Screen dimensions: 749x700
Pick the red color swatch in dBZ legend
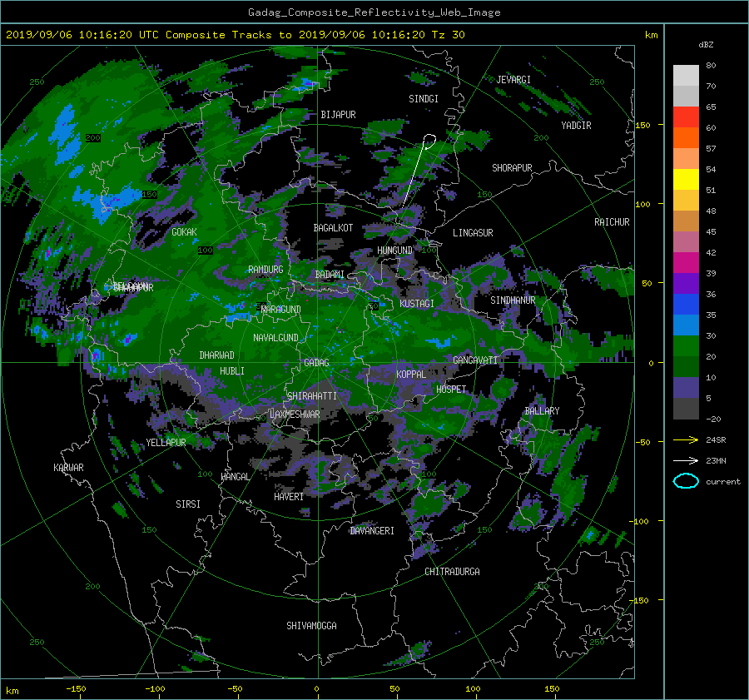click(686, 117)
